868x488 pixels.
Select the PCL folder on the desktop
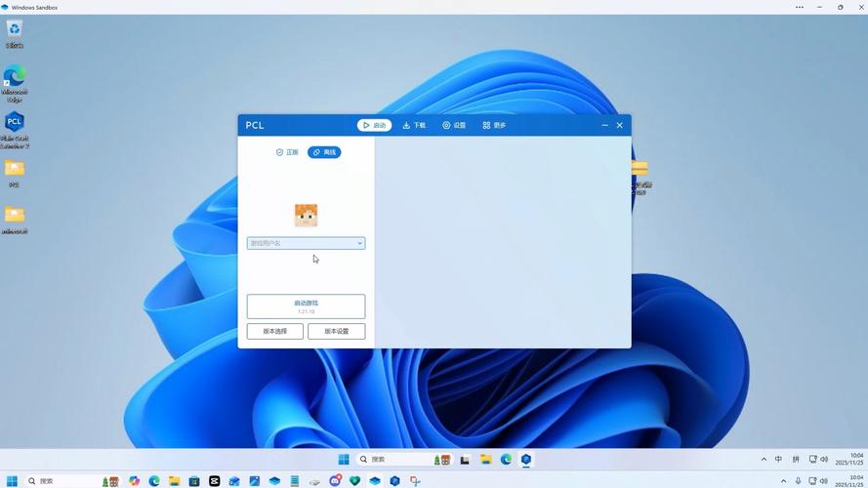point(15,173)
